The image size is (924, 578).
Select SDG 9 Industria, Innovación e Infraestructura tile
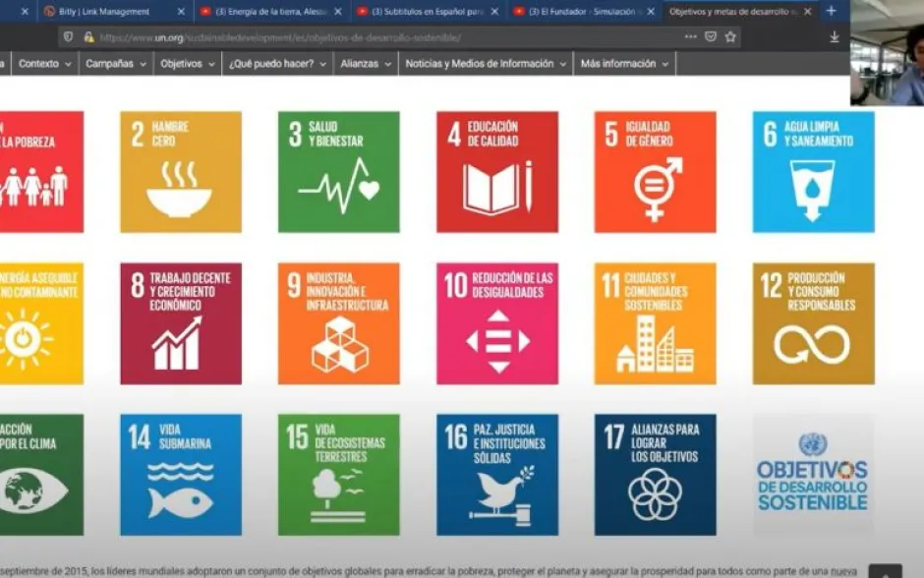tap(339, 323)
